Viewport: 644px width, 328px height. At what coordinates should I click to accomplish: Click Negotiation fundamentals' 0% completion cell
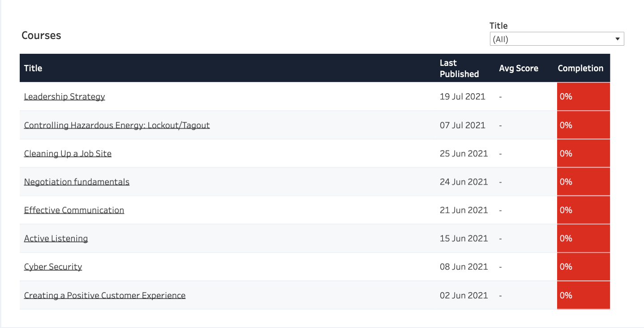point(584,181)
